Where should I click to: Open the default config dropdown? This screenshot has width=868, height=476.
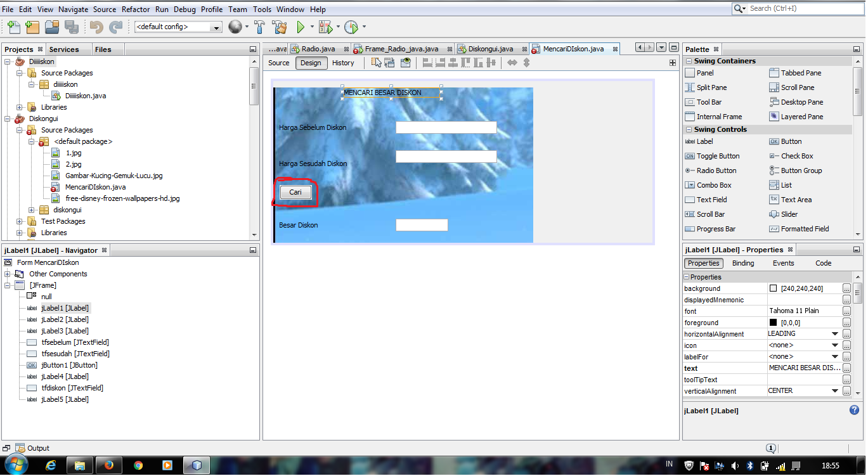pyautogui.click(x=216, y=27)
